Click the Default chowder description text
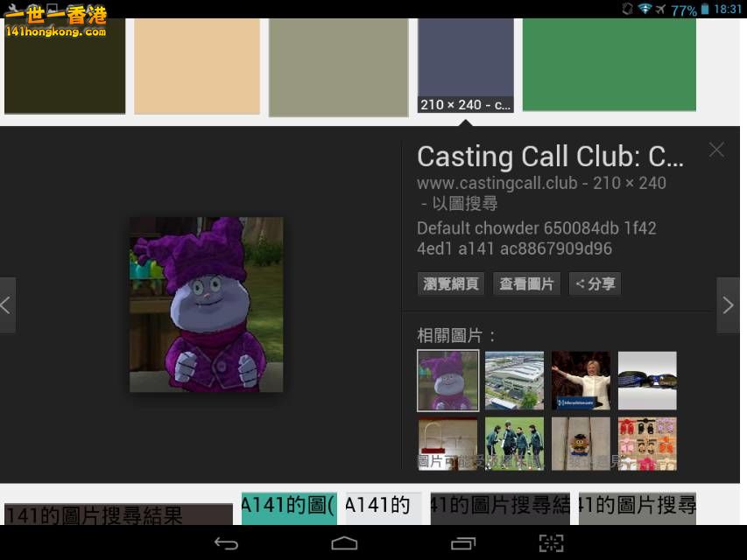 tap(537, 238)
